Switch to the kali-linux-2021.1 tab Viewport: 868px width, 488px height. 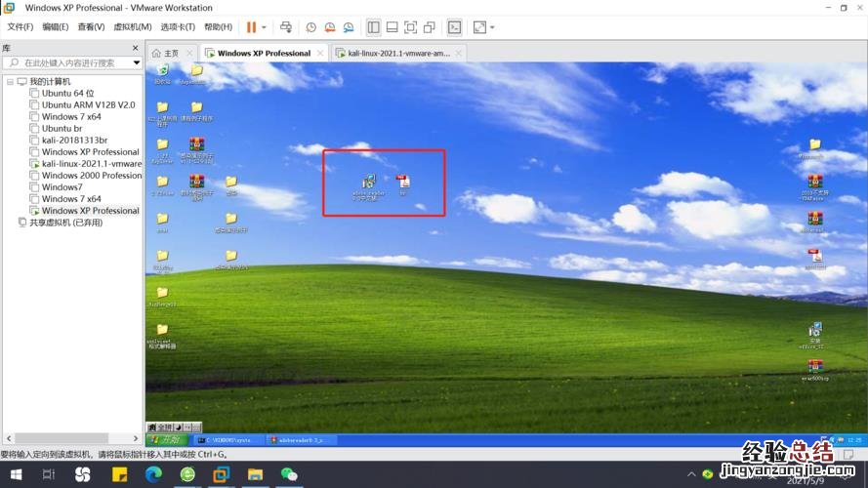click(x=398, y=53)
